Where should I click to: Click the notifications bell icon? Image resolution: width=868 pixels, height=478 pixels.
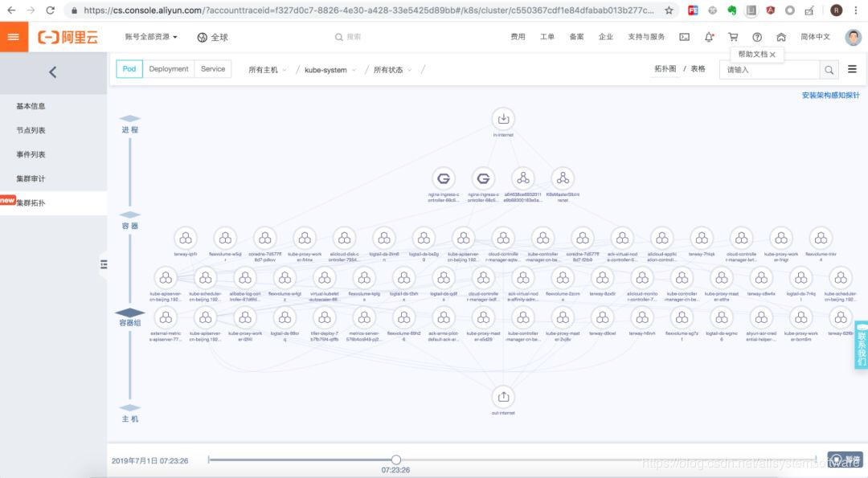coord(709,36)
